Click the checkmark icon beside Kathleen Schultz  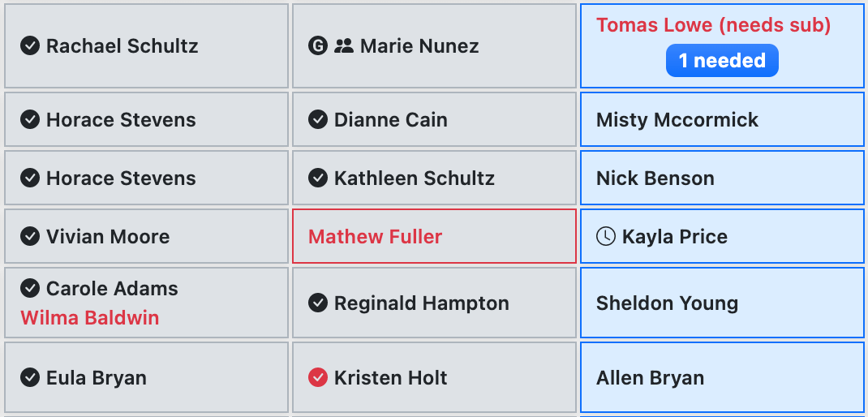pyautogui.click(x=318, y=178)
